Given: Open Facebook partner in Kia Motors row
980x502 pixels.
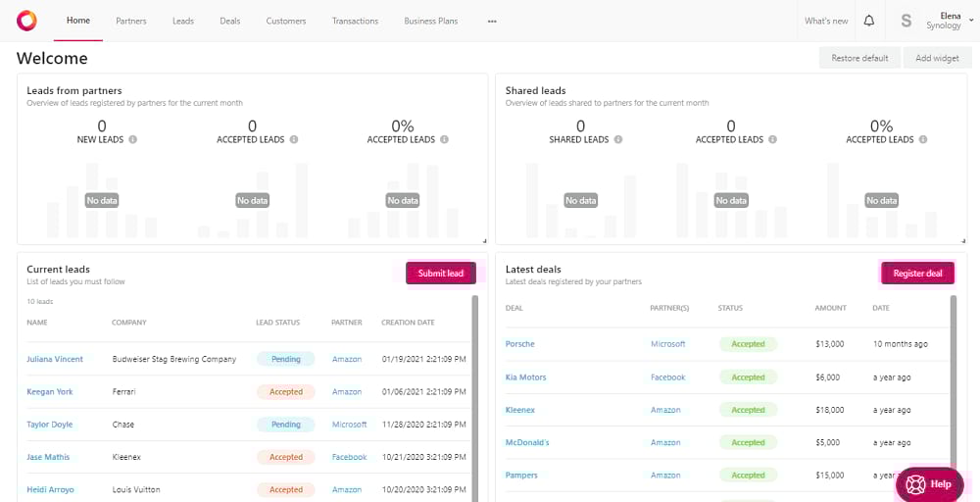Looking at the screenshot, I should (x=668, y=376).
